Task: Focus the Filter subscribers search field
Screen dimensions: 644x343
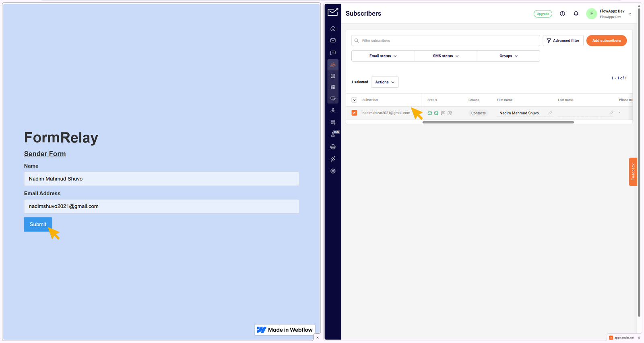Action: pos(446,41)
